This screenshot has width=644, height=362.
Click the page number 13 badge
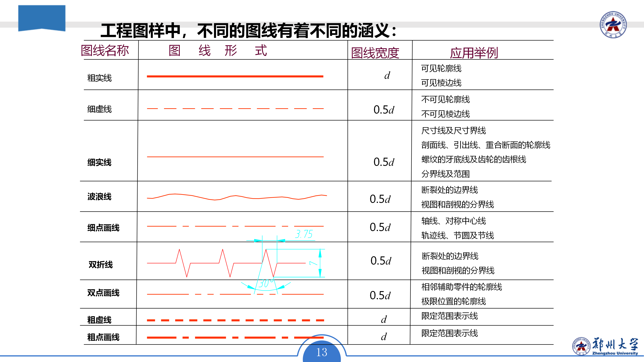pyautogui.click(x=321, y=352)
